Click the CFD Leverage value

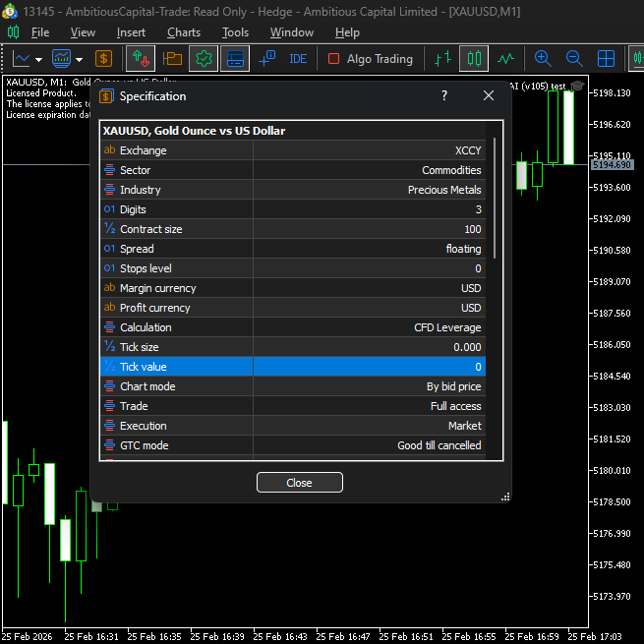pos(447,327)
